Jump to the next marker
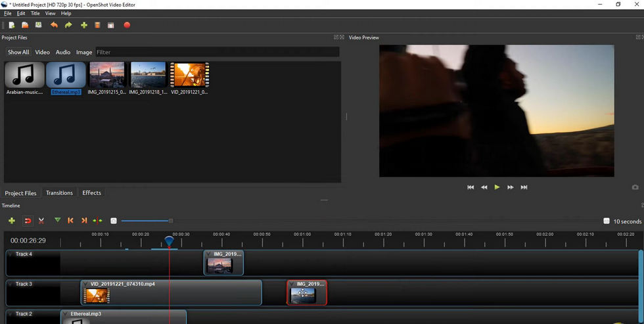 coord(84,221)
